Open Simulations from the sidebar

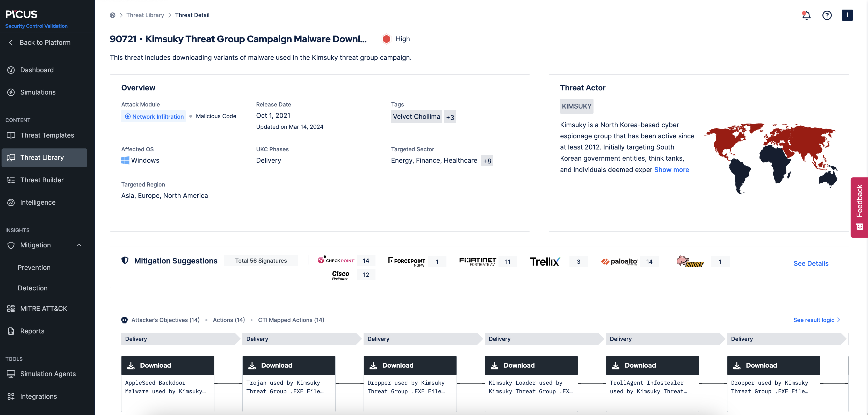[x=38, y=92]
